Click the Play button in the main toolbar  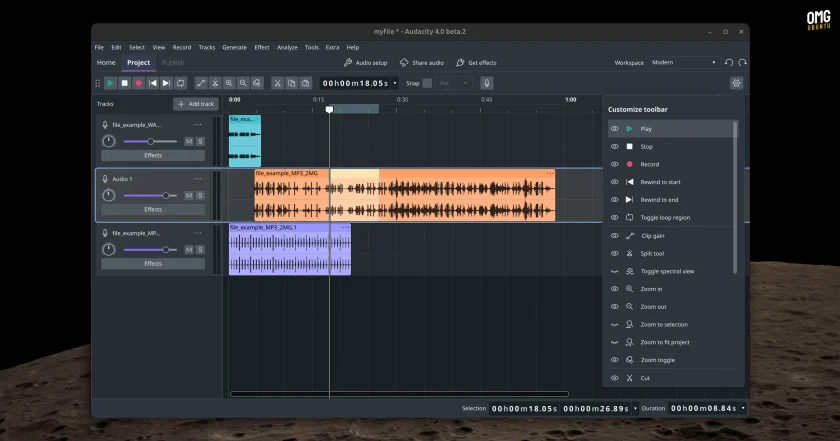coord(110,83)
